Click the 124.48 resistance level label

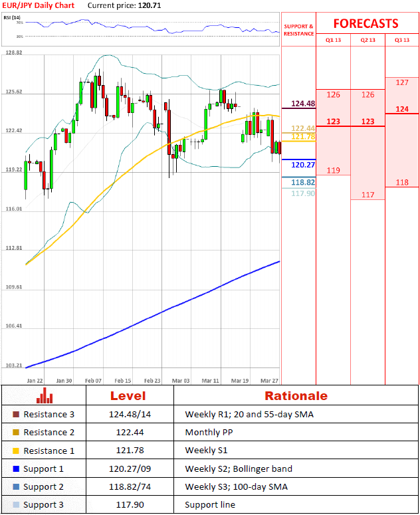point(303,104)
